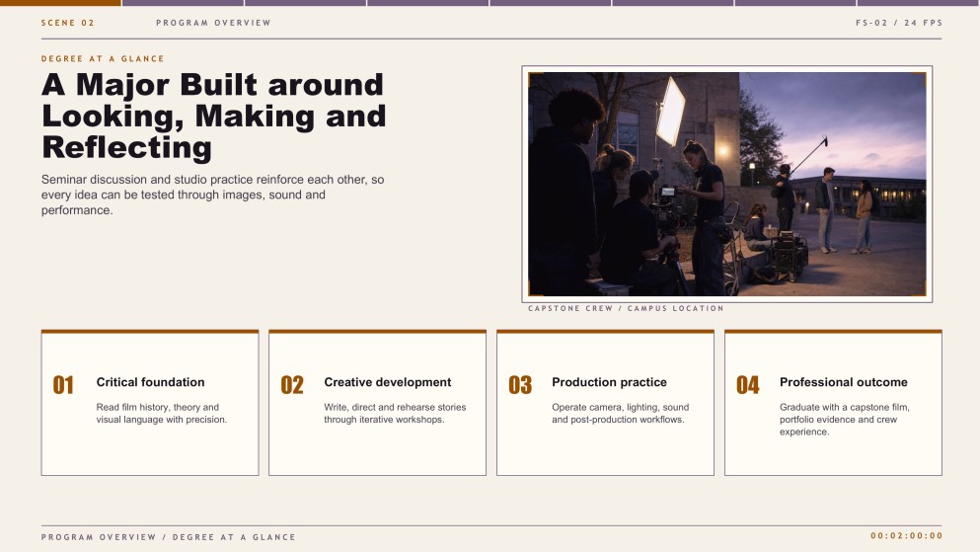Click the number 01 on first card
The height and width of the screenshot is (552, 980).
point(63,385)
